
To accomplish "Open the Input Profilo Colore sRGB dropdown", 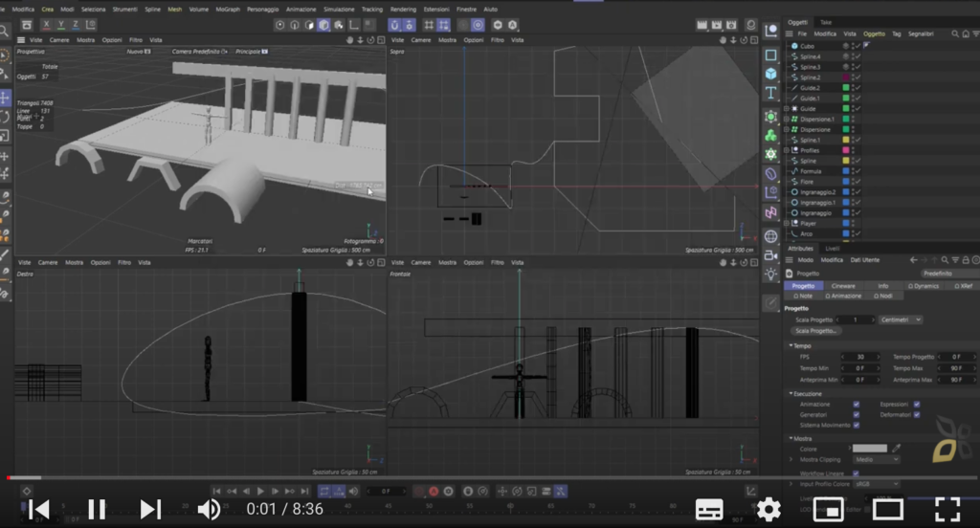I will tap(877, 484).
